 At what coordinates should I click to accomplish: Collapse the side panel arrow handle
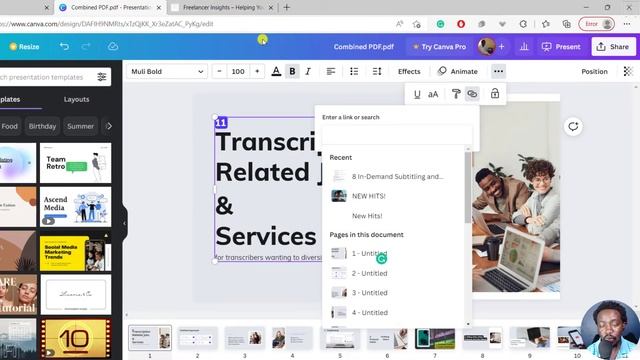tap(124, 223)
